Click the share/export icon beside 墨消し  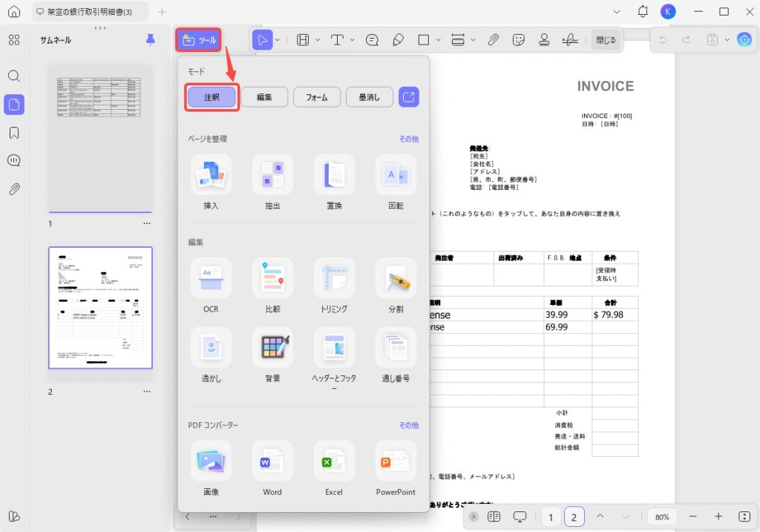pos(409,97)
